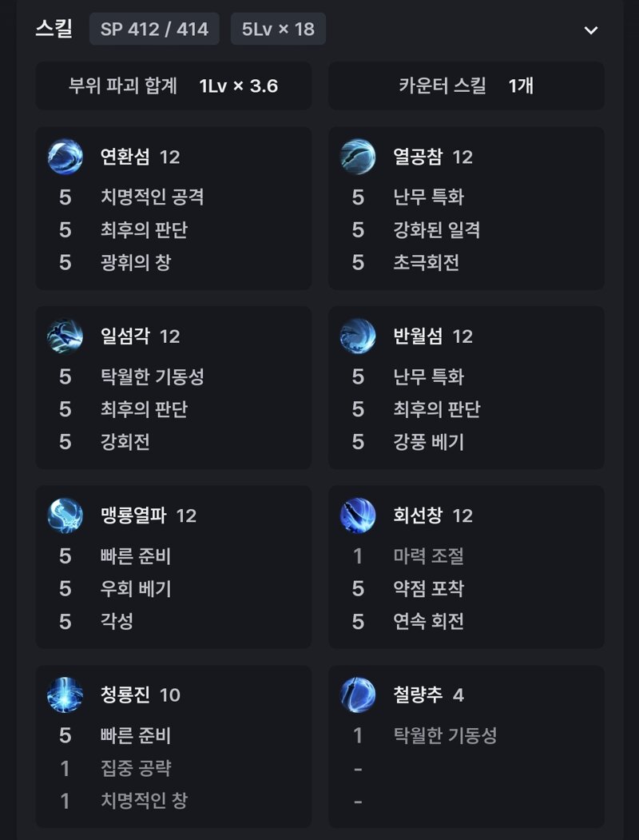Click the SP 412 / 414 badge
Image resolution: width=639 pixels, height=840 pixels.
(x=154, y=29)
